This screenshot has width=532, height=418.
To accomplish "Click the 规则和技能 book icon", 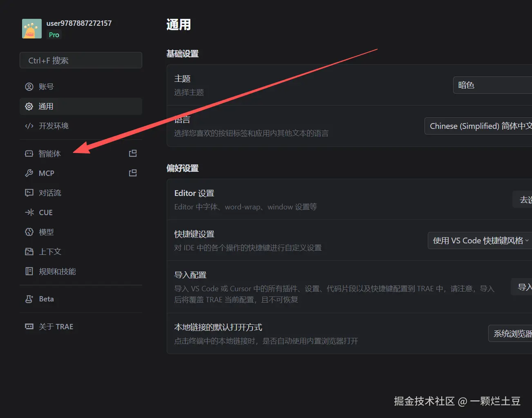I will point(29,272).
